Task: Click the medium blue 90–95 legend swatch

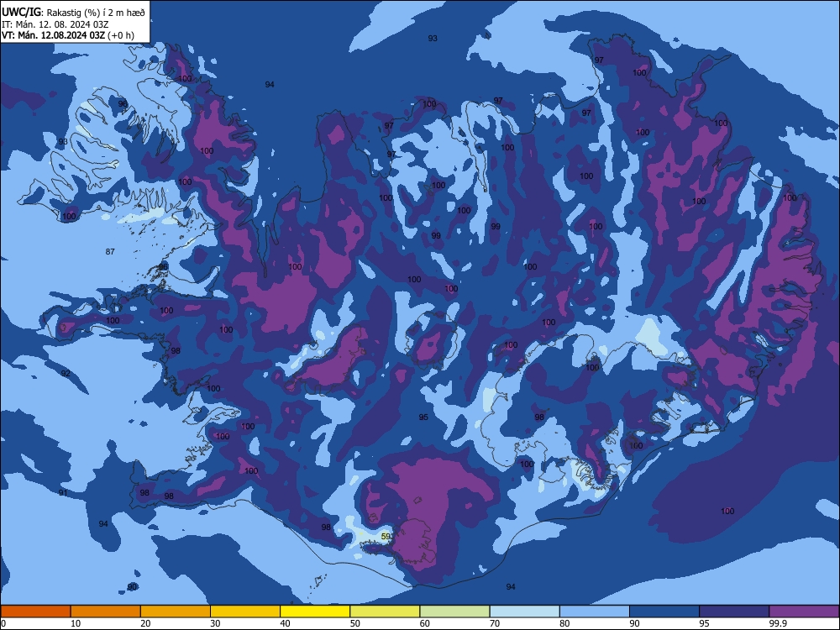Action: coord(664,612)
